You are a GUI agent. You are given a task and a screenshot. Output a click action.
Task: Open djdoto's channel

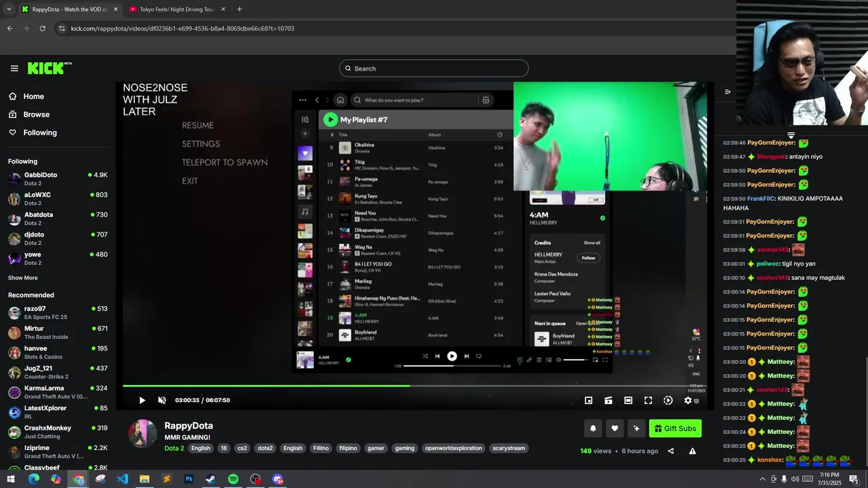pyautogui.click(x=58, y=239)
